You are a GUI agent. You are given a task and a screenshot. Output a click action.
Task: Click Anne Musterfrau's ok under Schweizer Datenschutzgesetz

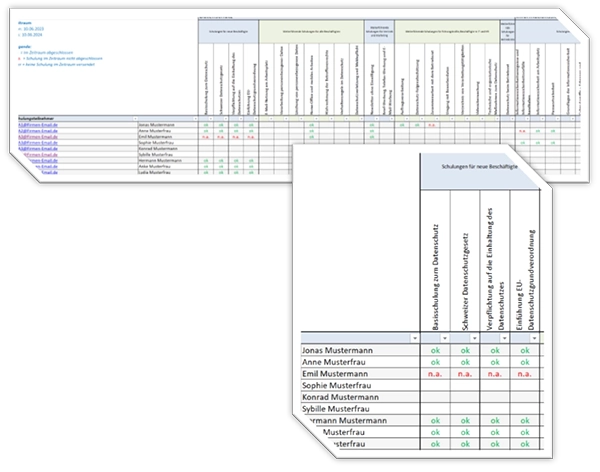(464, 364)
